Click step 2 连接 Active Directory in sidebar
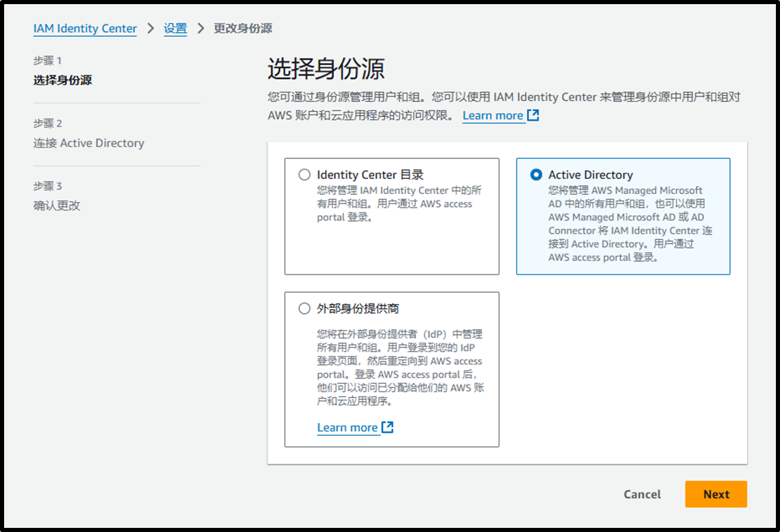780x532 pixels. click(88, 143)
